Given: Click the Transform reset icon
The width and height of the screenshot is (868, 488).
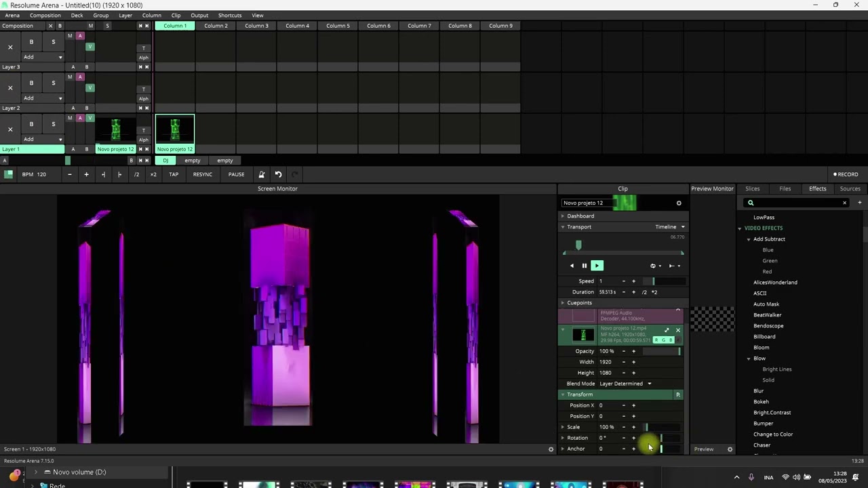Looking at the screenshot, I should pyautogui.click(x=677, y=394).
